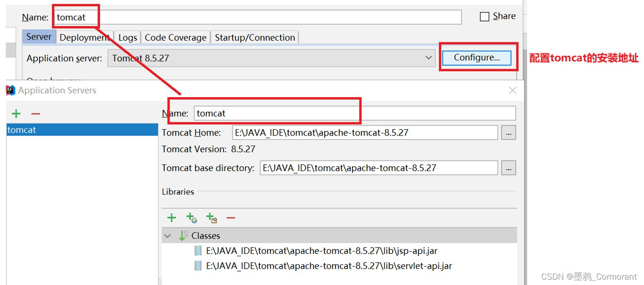
Task: Click the Tomcat base directory path field
Action: click(379, 168)
